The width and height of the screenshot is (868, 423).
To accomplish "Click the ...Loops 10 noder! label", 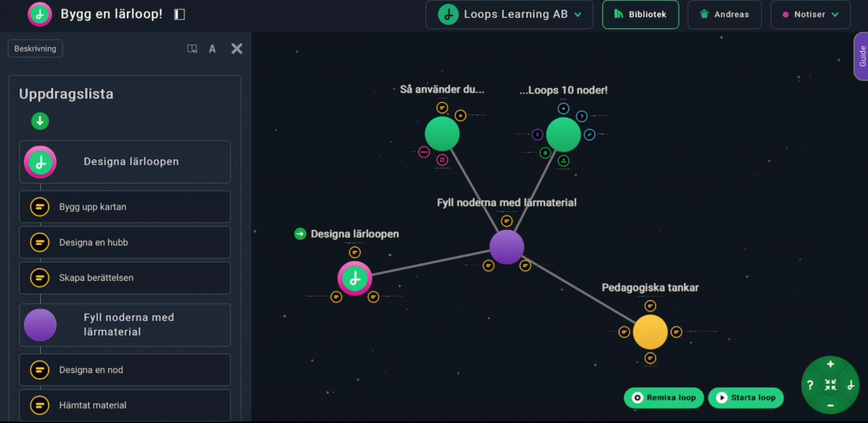I will point(563,90).
